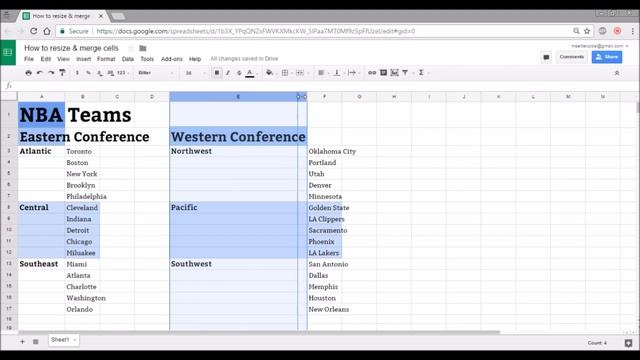Apply percent format icon

click(x=88, y=73)
